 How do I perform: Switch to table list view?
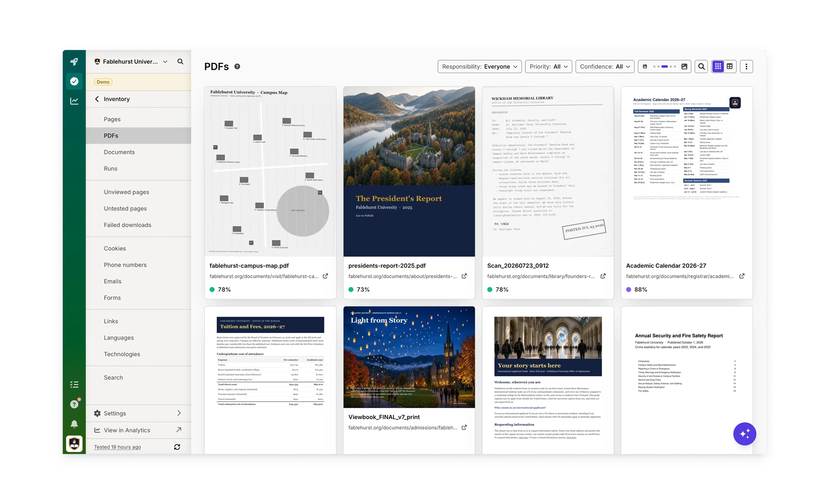[x=729, y=67]
